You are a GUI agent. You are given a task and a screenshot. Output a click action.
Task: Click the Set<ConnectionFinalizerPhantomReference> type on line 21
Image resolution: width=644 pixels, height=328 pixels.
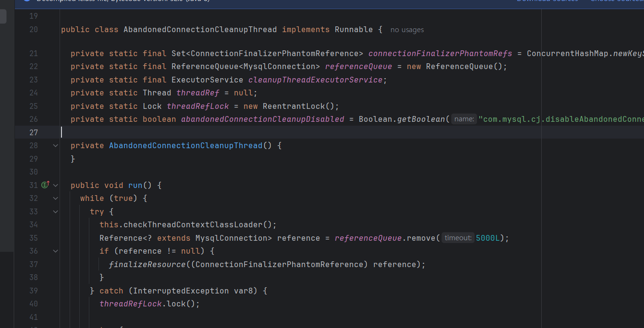pos(267,53)
